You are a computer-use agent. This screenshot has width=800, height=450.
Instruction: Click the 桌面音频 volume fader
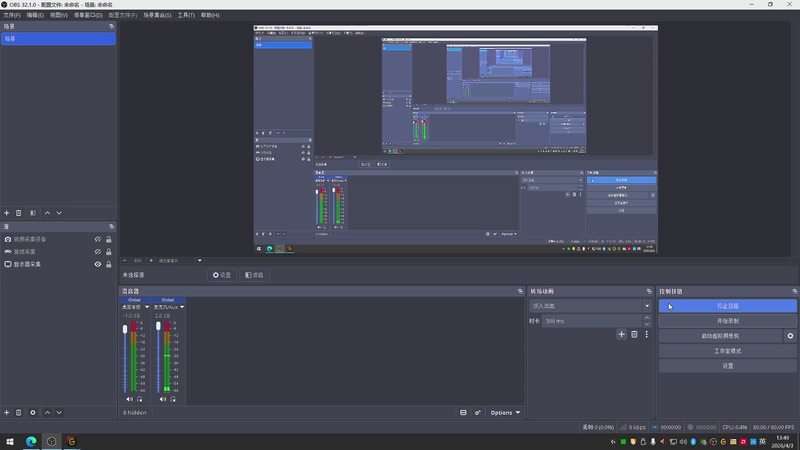point(125,330)
